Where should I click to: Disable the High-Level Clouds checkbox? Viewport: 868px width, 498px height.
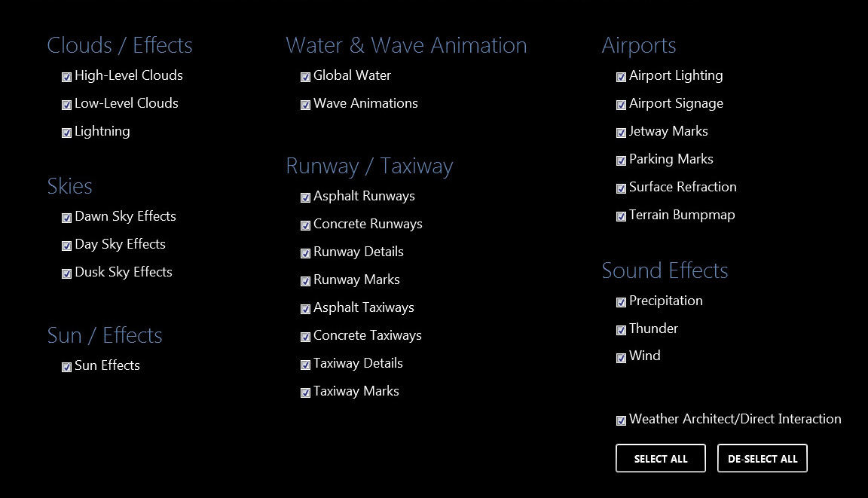[x=66, y=76]
